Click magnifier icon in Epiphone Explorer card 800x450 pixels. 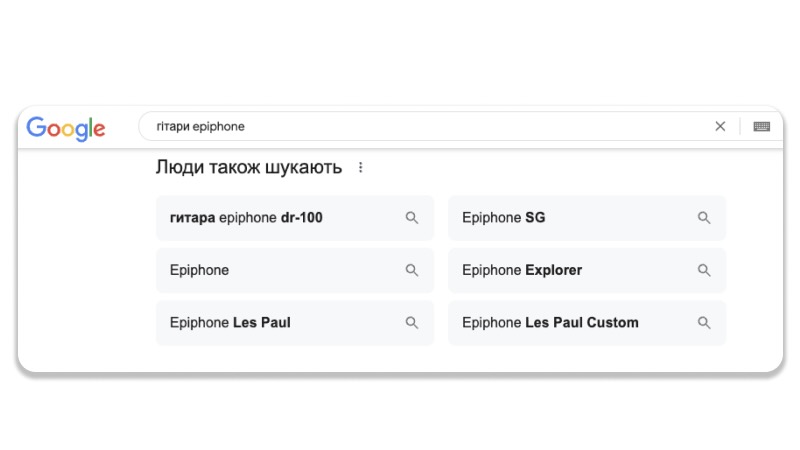pos(704,270)
